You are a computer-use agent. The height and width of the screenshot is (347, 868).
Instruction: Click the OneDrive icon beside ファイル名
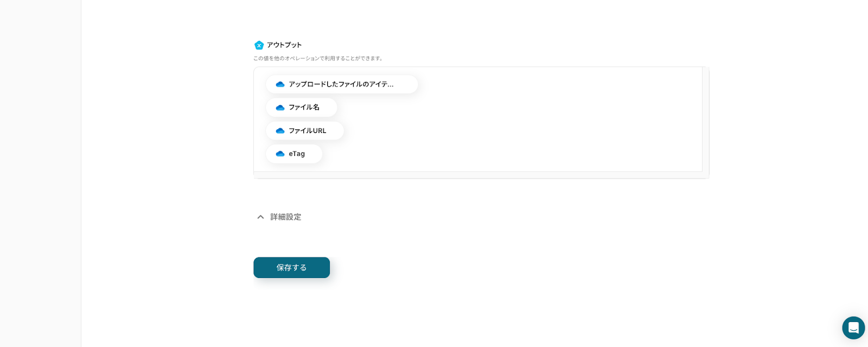pyautogui.click(x=280, y=108)
